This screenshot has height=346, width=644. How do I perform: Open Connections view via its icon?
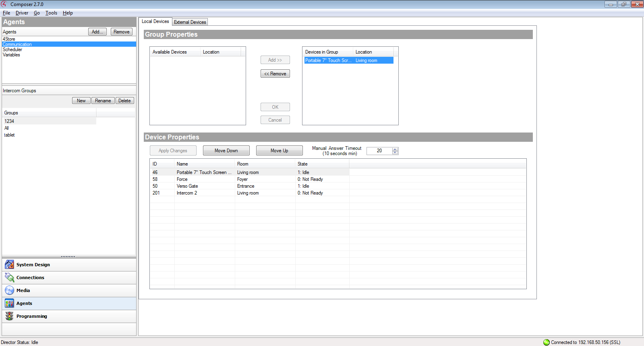click(9, 278)
